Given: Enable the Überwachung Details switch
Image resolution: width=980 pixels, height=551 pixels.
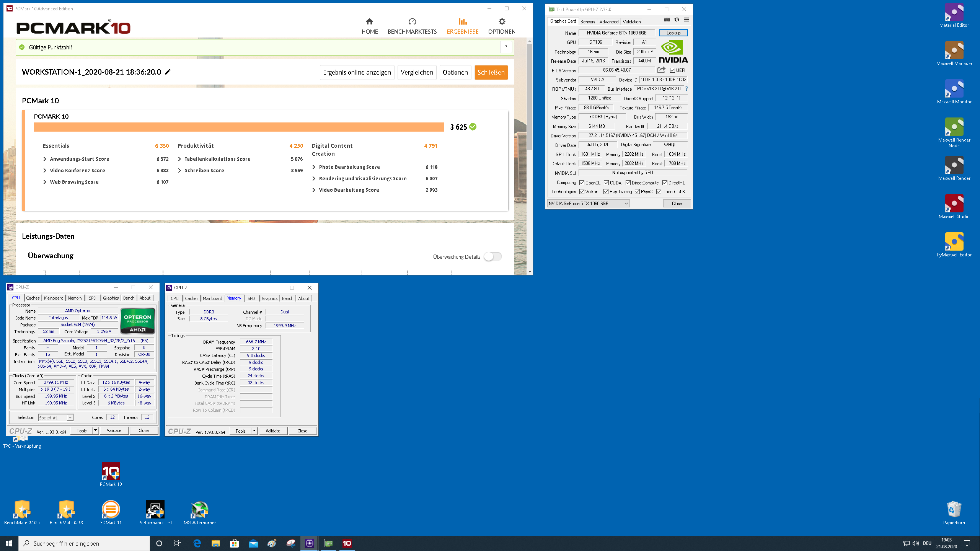Looking at the screenshot, I should (x=492, y=256).
